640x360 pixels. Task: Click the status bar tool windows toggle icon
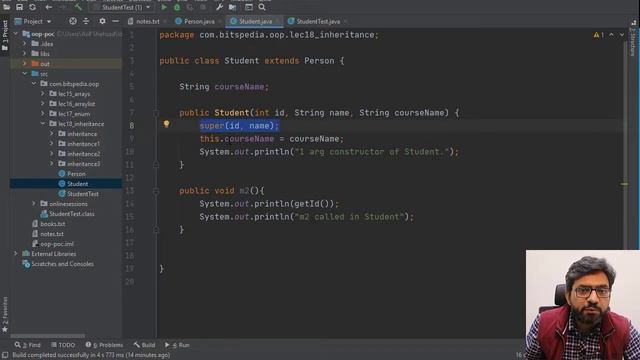[5, 355]
